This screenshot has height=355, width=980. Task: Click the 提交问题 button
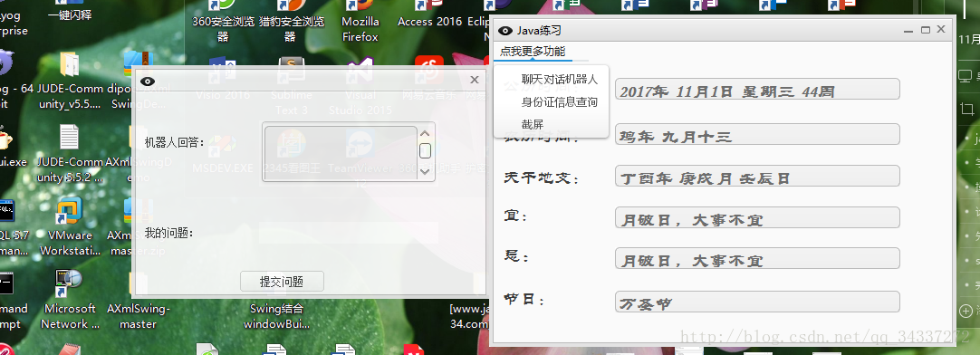(x=282, y=282)
